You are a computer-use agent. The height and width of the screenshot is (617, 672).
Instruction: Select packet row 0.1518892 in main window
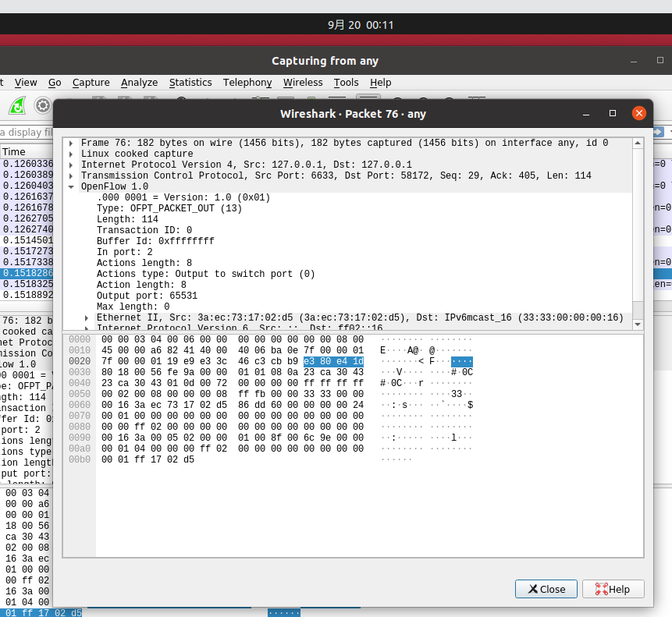click(27, 295)
